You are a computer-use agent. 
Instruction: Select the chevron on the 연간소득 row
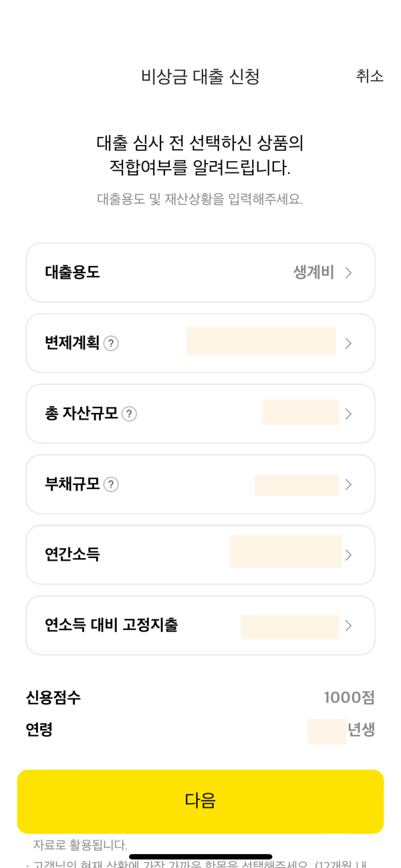(x=348, y=555)
